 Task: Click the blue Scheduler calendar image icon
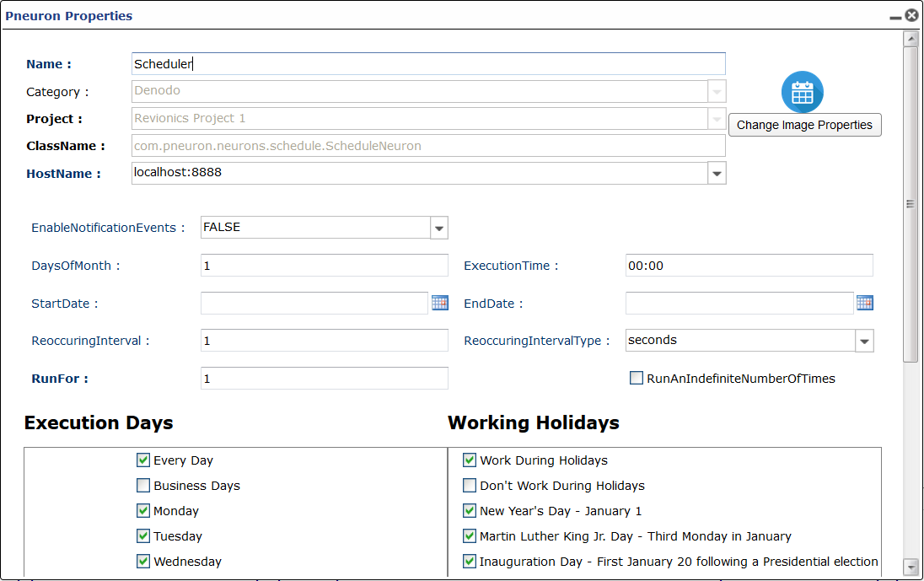(x=802, y=93)
